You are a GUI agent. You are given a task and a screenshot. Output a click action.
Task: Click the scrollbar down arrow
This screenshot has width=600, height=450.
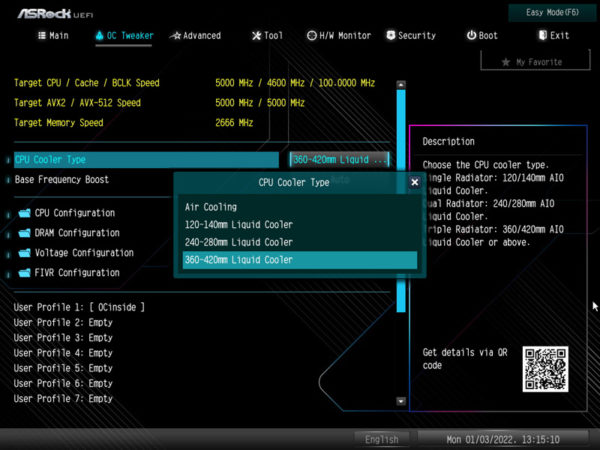click(401, 401)
